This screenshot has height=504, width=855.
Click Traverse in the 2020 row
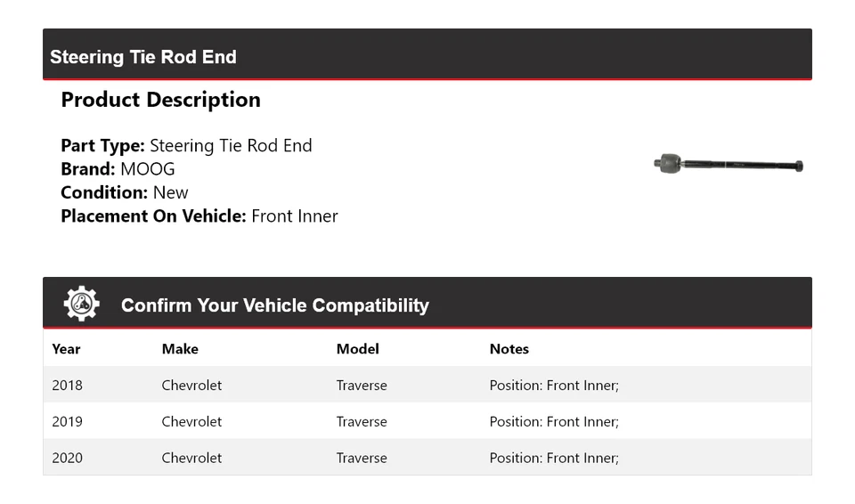[x=362, y=458]
